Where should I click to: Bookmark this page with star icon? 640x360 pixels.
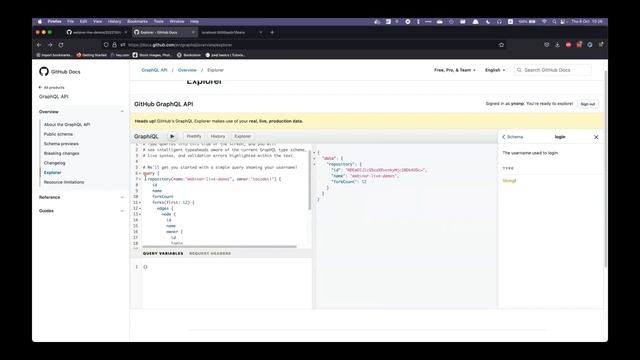pyautogui.click(x=501, y=45)
